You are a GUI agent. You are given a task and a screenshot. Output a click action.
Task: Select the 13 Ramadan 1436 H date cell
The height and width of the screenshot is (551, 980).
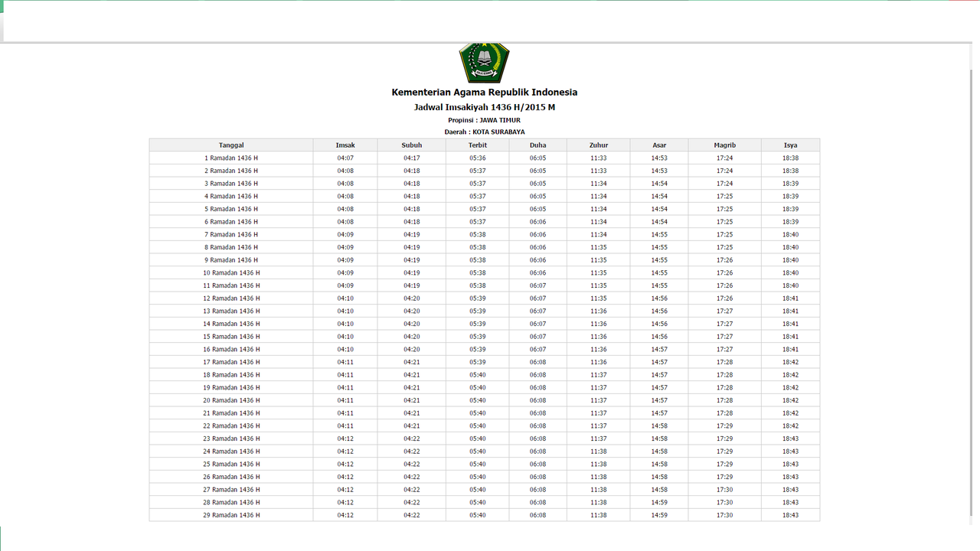point(231,311)
